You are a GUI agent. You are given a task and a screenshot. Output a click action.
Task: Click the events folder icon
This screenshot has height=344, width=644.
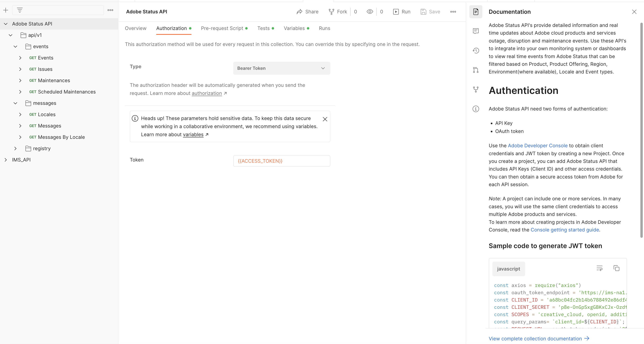coord(28,47)
